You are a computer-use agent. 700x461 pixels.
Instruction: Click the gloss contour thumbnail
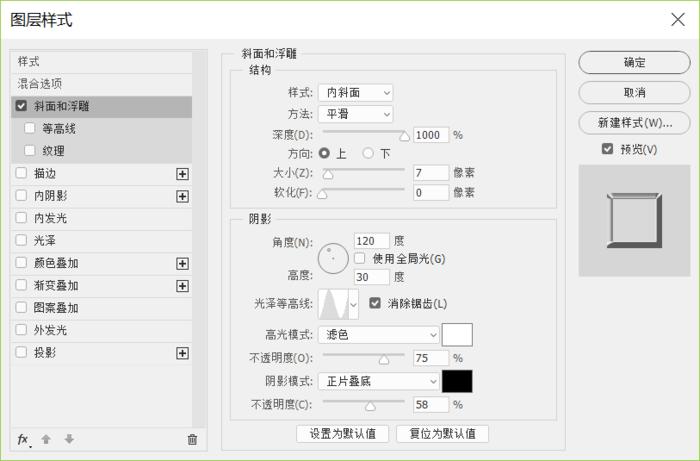[x=333, y=304]
